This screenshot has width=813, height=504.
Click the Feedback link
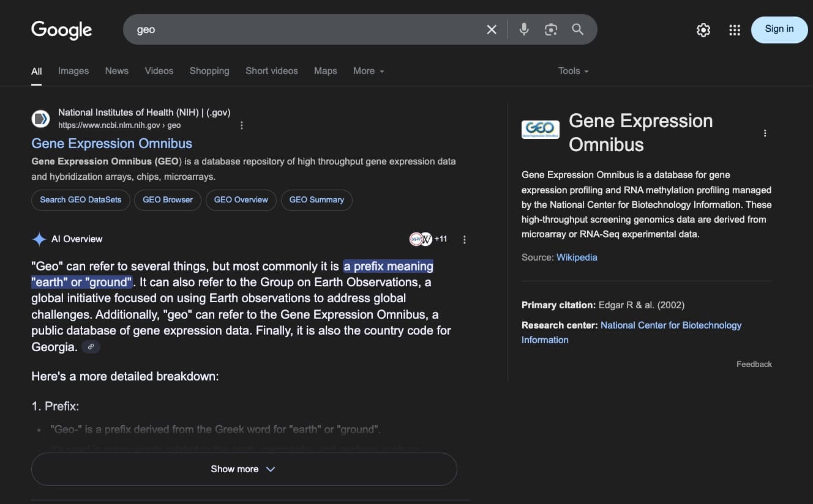click(754, 364)
